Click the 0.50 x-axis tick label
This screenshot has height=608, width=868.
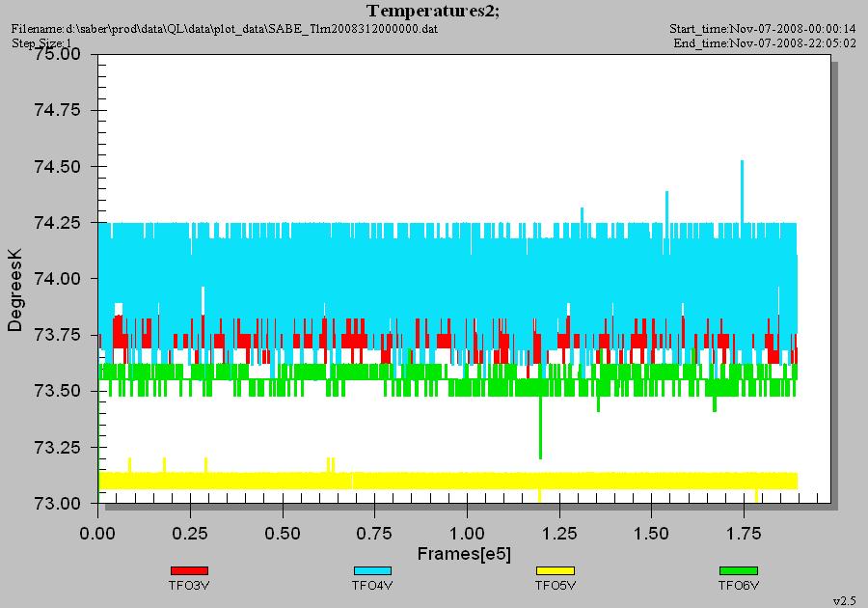[283, 534]
